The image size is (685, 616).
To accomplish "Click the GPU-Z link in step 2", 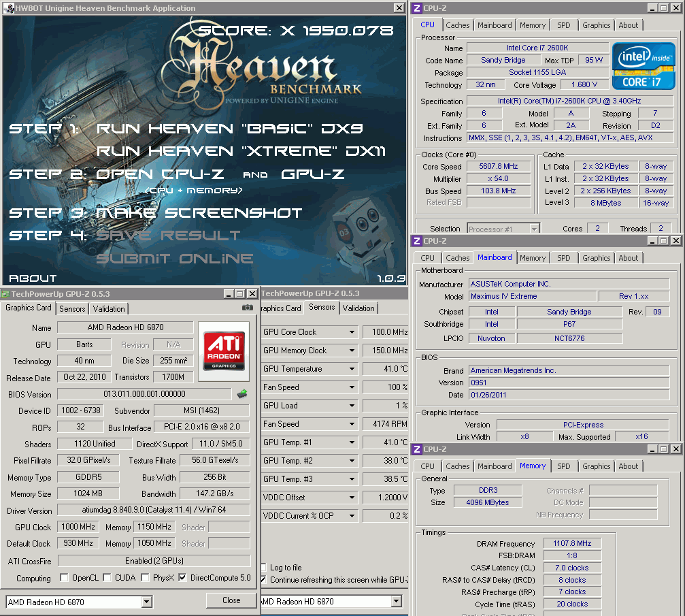I will (313, 174).
